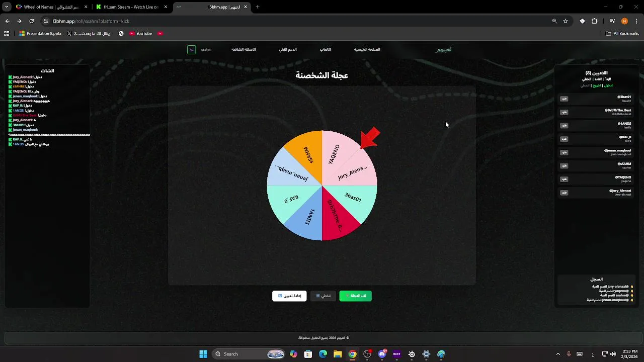Kick player @Drb7hThe_Best
The height and width of the screenshot is (362, 644).
564,112
